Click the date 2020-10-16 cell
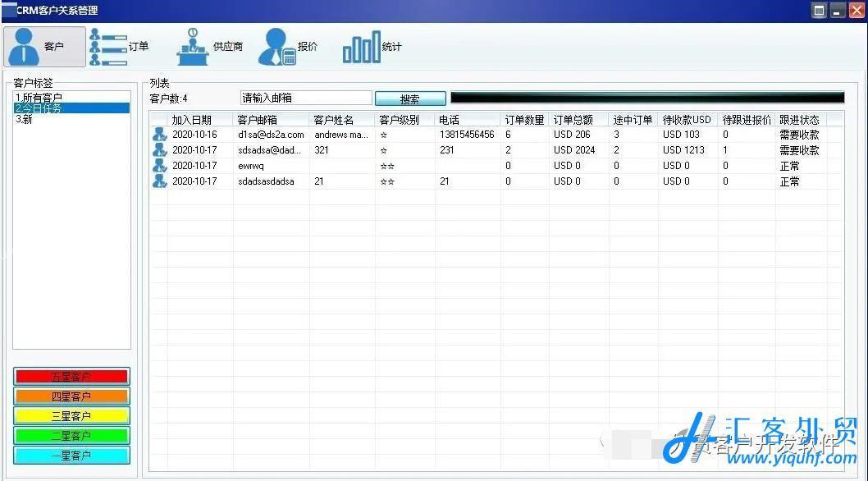Image resolution: width=868 pixels, height=481 pixels. tap(194, 135)
